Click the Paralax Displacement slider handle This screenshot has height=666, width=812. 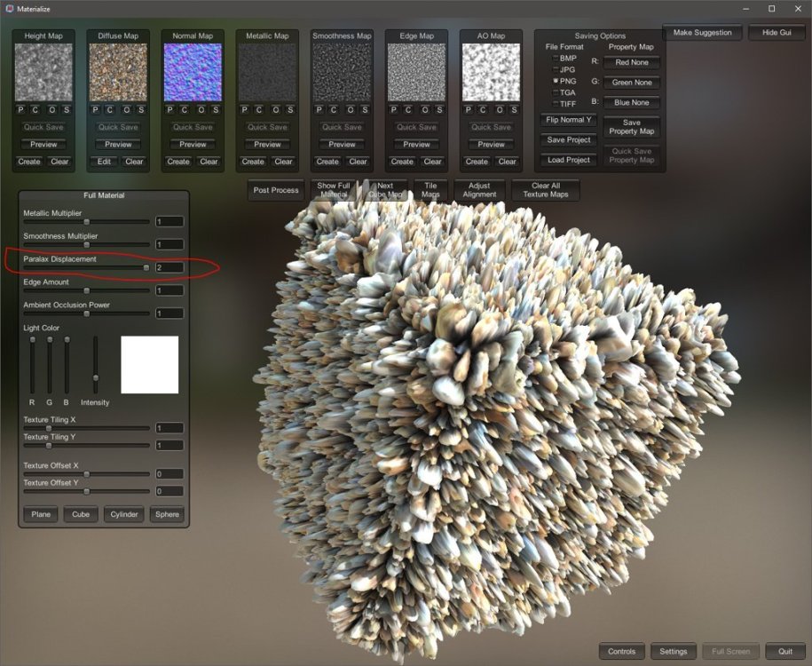click(x=146, y=267)
